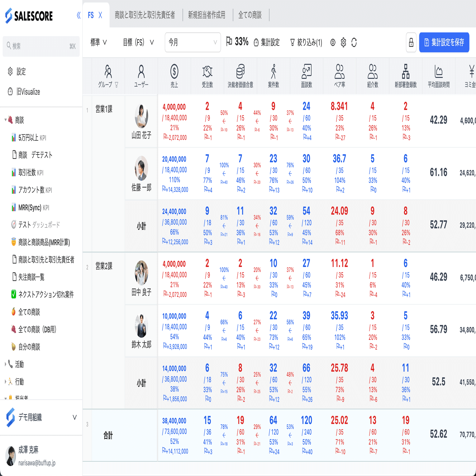Click the 面談数 column header icon
476x476 pixels.
tap(307, 71)
